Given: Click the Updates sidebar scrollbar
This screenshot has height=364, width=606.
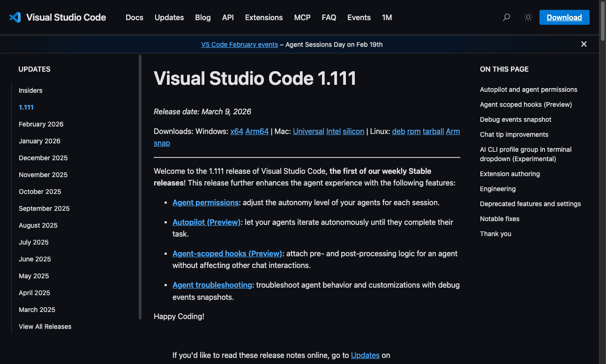Looking at the screenshot, I should click(140, 187).
